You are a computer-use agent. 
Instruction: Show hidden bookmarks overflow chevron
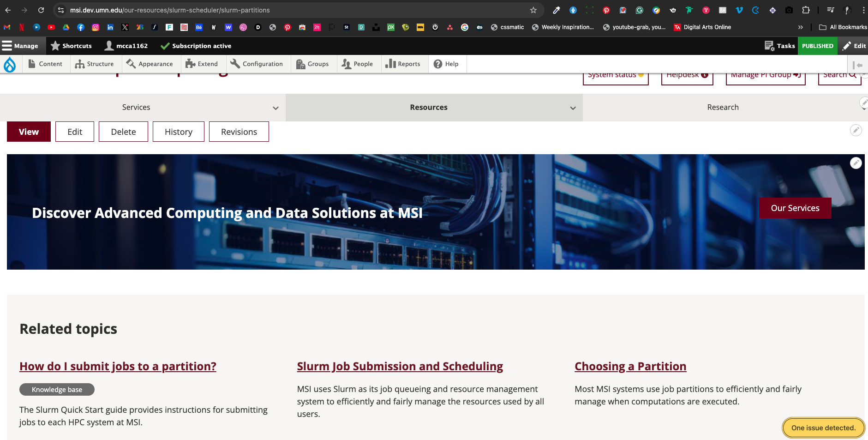coord(800,27)
